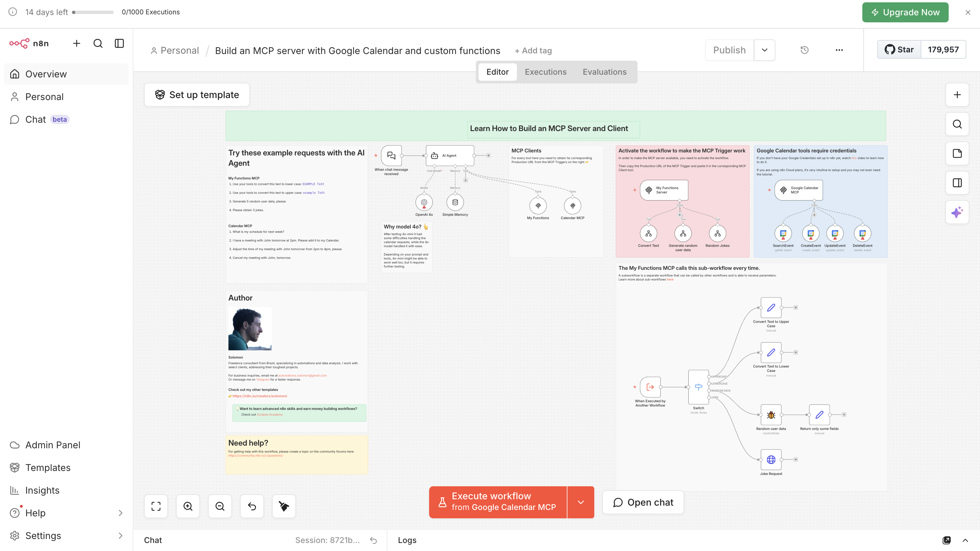Zoom out of the canvas
Image resolution: width=980 pixels, height=551 pixels.
click(220, 506)
